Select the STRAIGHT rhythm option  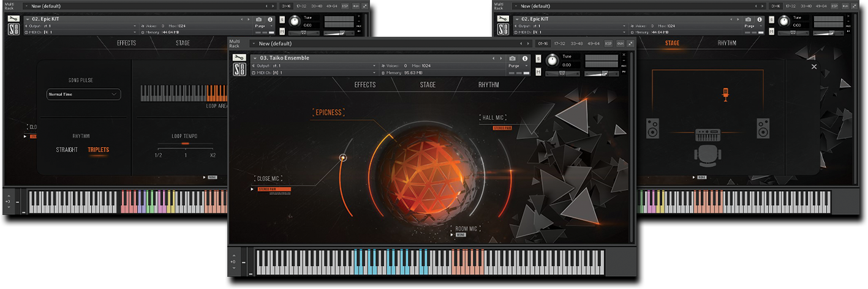[x=67, y=149]
